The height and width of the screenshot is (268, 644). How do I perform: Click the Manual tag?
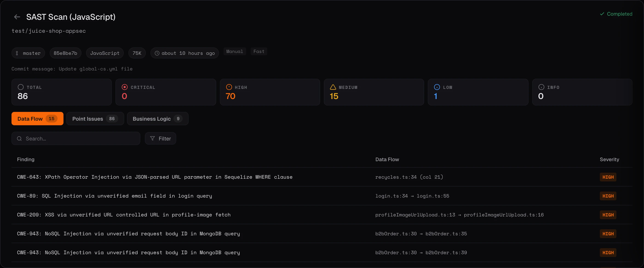click(235, 51)
